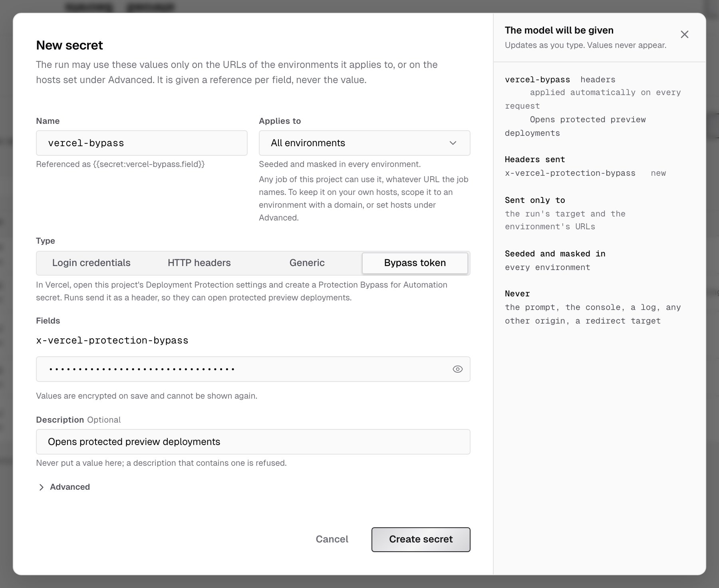Open the Applies to environments dropdown
Screen dimensions: 719x588
point(364,143)
